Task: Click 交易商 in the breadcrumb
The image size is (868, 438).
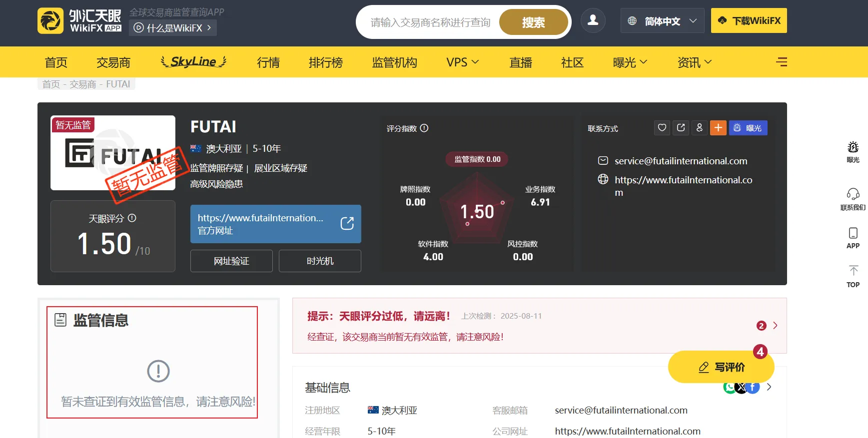Action: point(83,84)
